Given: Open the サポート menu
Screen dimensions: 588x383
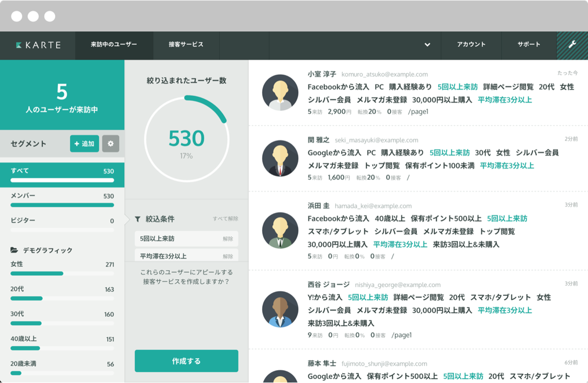Looking at the screenshot, I should tap(529, 45).
